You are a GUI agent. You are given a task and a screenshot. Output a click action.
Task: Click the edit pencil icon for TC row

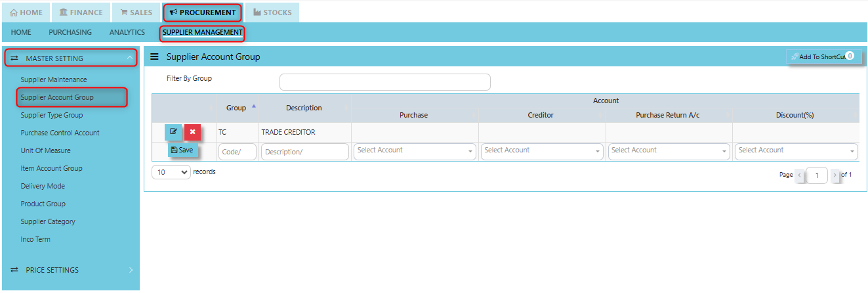173,132
